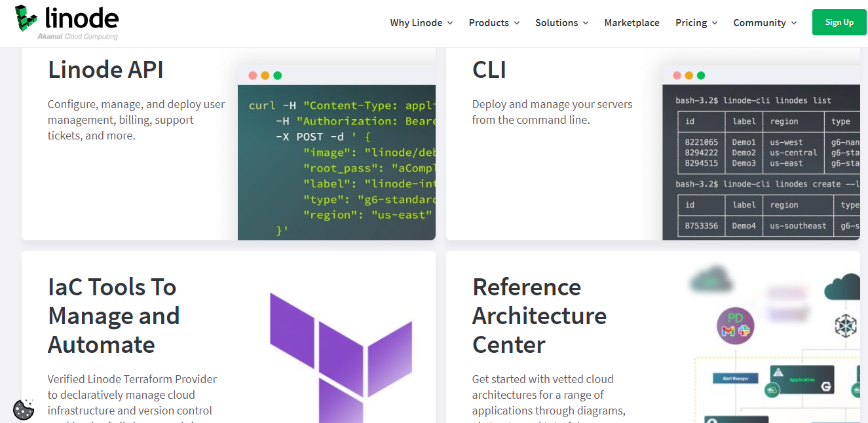
Task: Open the CLI card heading
Action: 489,69
